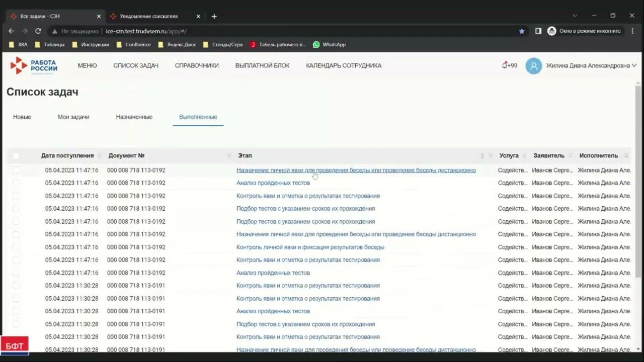Filter the Заявитель column

(x=571, y=156)
